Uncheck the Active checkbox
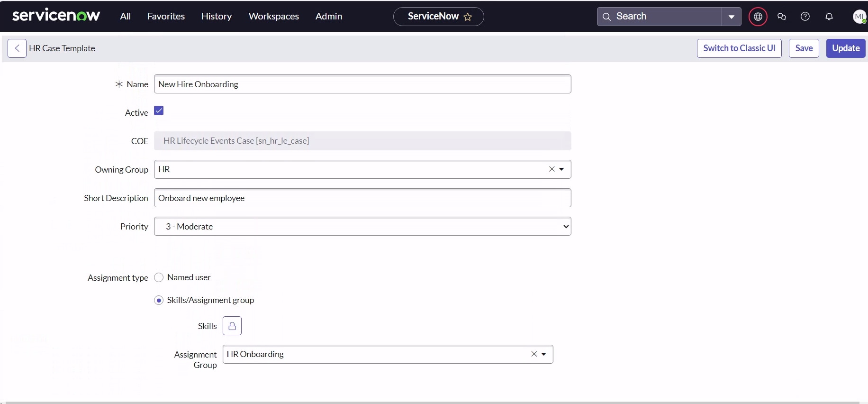This screenshot has height=404, width=868. click(159, 111)
